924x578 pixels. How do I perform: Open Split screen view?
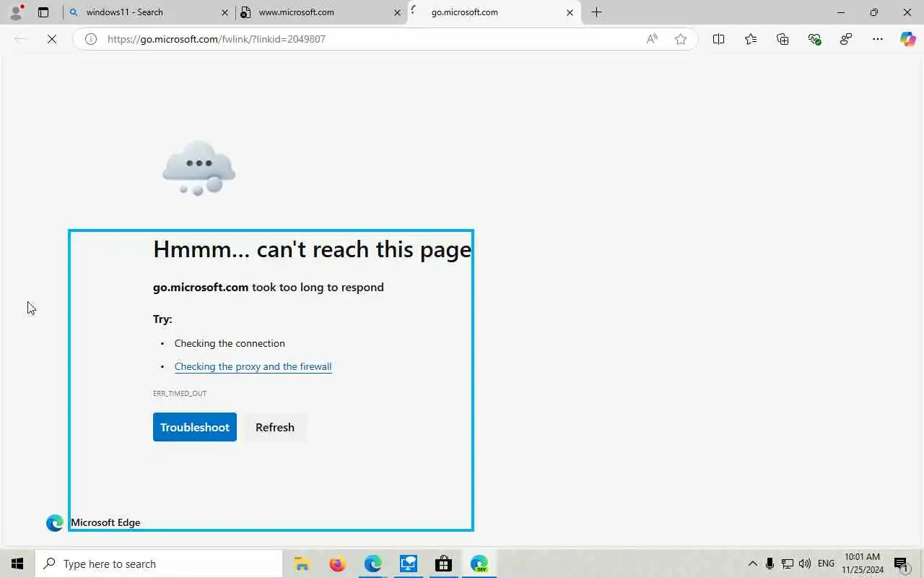pos(718,39)
